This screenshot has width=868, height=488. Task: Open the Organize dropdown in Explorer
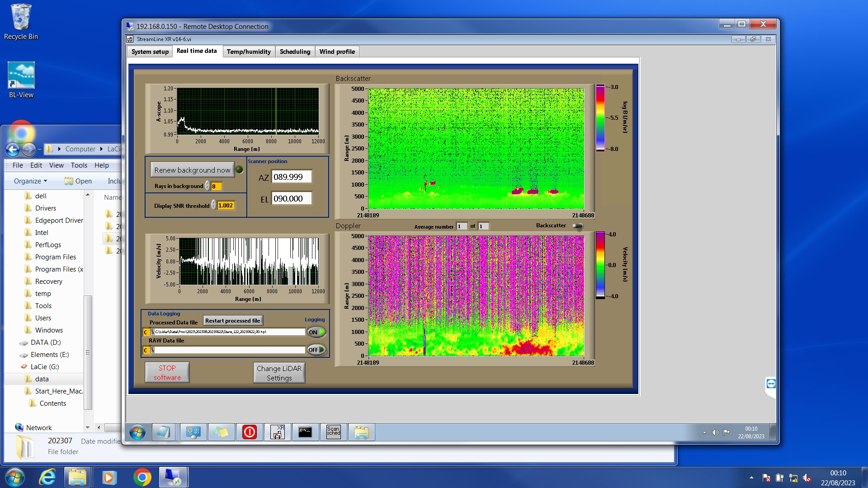click(30, 181)
